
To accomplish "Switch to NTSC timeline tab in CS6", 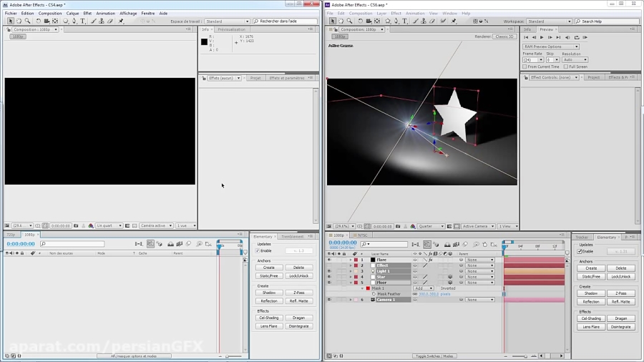I will coord(362,235).
